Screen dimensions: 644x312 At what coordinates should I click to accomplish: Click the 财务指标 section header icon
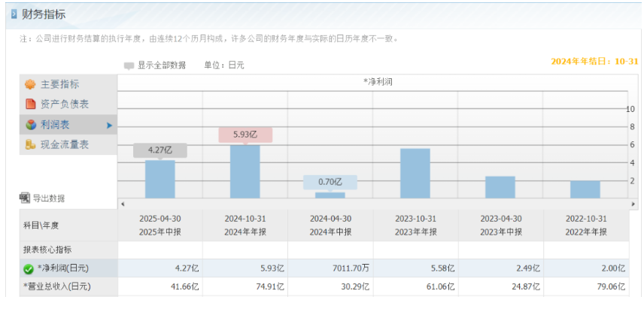click(x=14, y=15)
